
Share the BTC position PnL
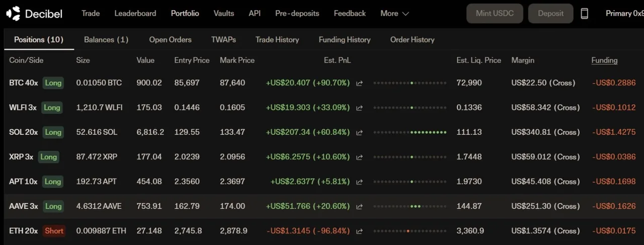359,83
